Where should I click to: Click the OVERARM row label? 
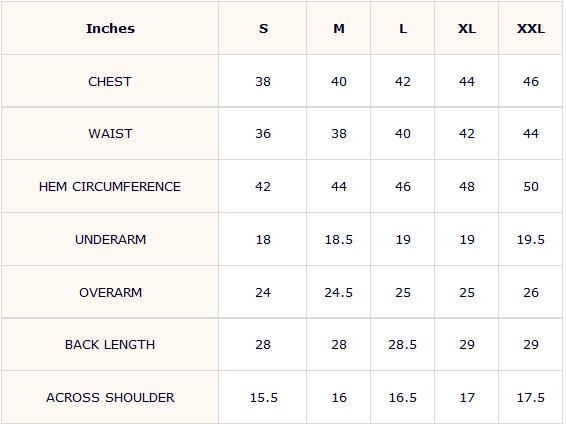(x=110, y=293)
